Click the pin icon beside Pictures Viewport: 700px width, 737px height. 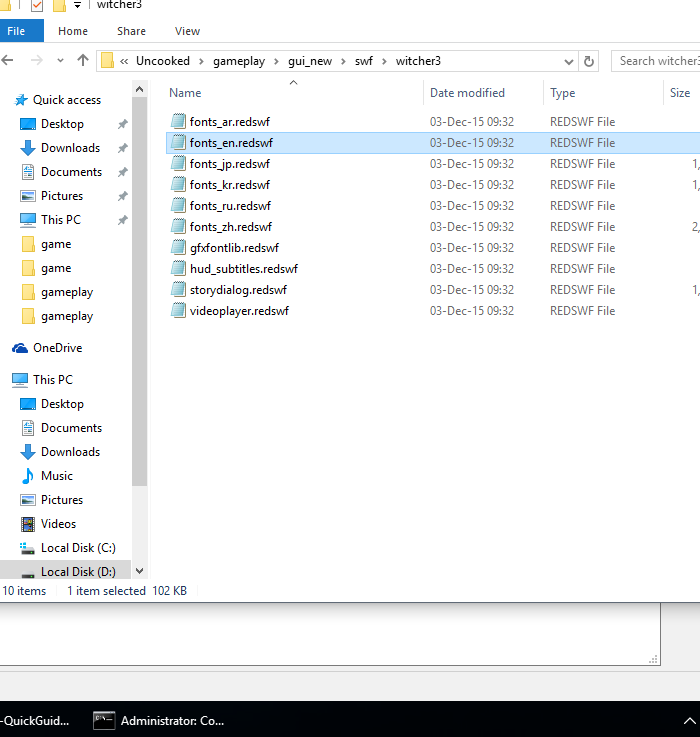(122, 196)
